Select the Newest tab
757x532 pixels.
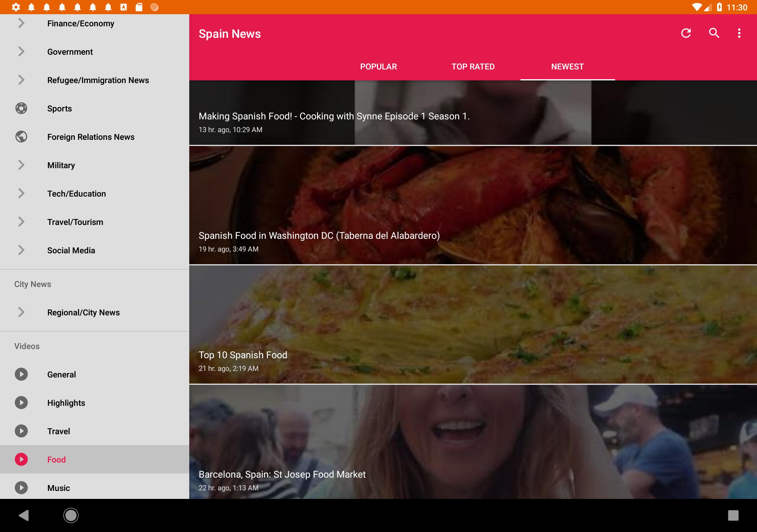(x=567, y=66)
